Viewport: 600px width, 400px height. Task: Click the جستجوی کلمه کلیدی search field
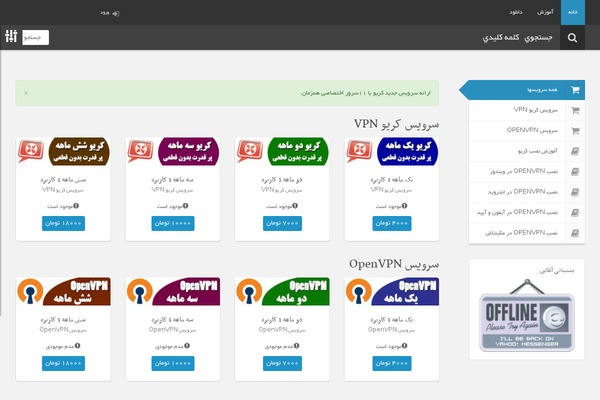(x=517, y=38)
